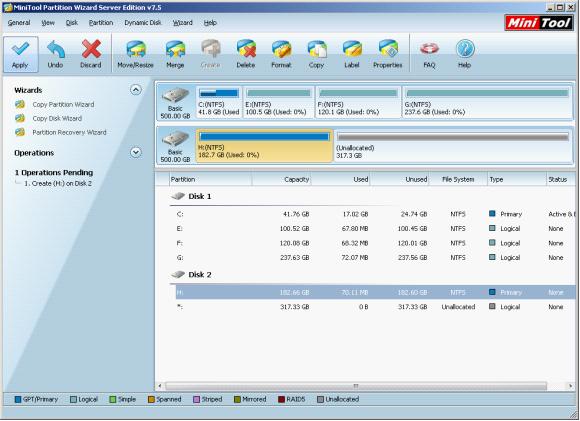
Task: Launch Partition Recovery Wizard
Action: click(69, 132)
